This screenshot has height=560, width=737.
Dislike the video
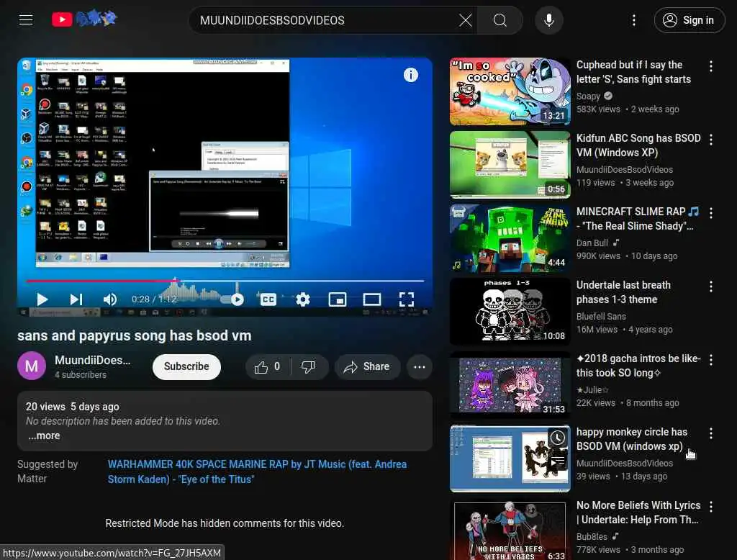click(x=308, y=367)
